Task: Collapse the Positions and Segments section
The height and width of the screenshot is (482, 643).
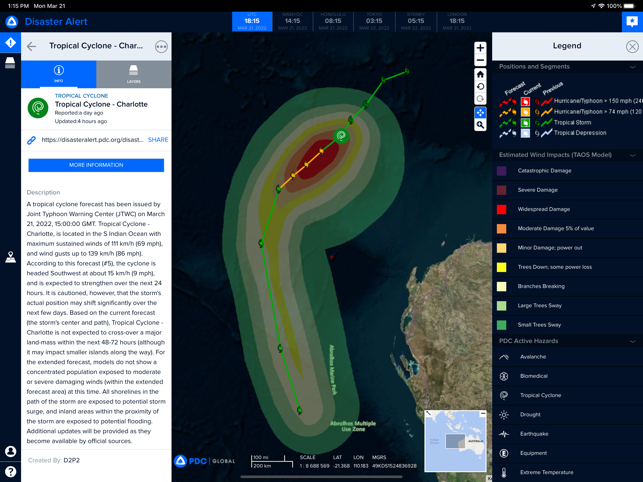Action: [x=633, y=67]
